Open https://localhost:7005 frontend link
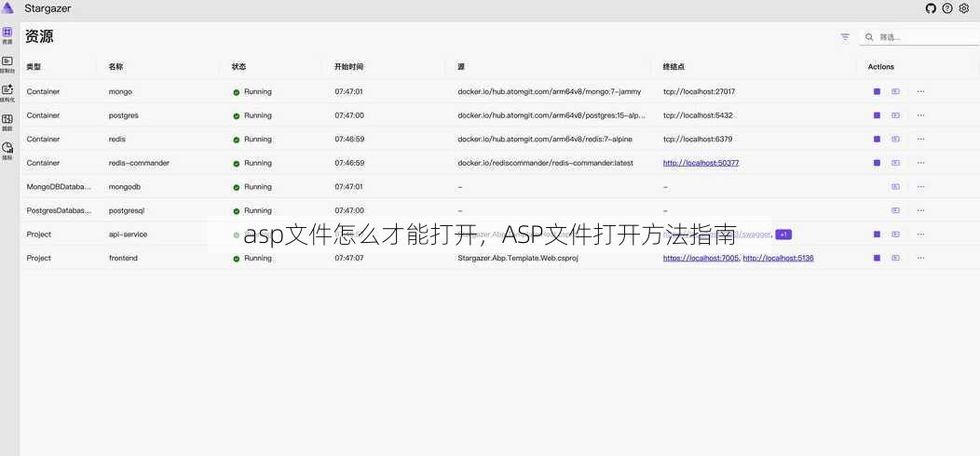This screenshot has width=980, height=456. pos(701,258)
